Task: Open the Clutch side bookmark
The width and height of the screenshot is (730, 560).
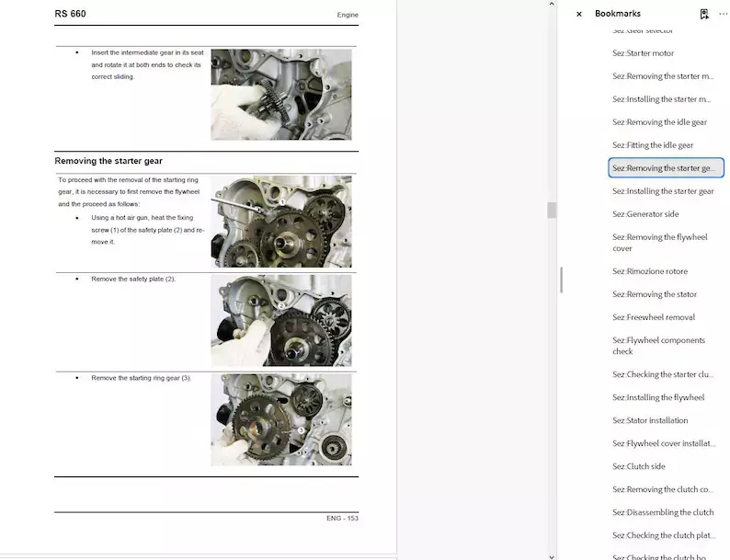Action: point(638,466)
